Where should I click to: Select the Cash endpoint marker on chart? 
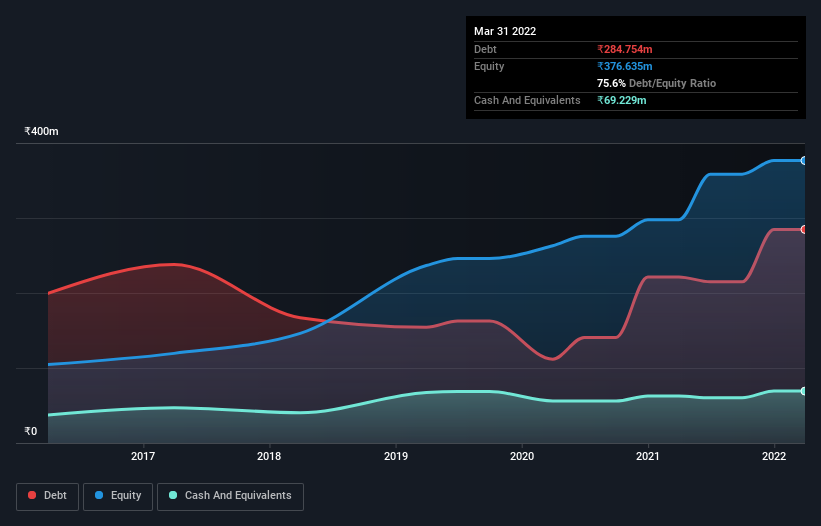click(x=804, y=391)
